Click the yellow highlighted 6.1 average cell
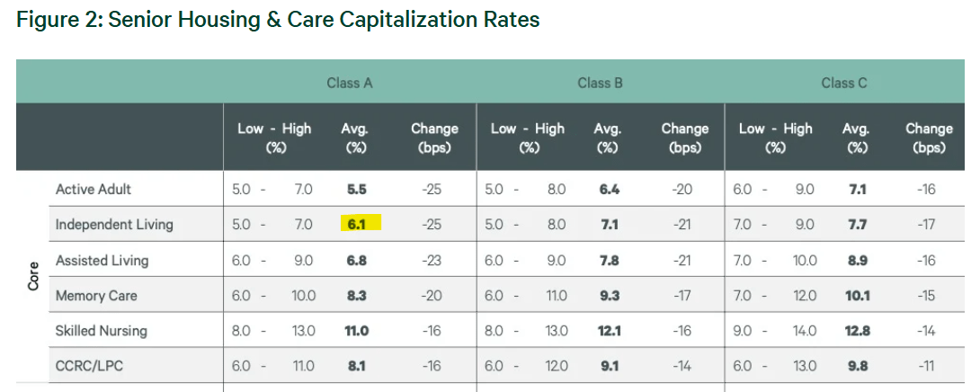 [x=357, y=224]
